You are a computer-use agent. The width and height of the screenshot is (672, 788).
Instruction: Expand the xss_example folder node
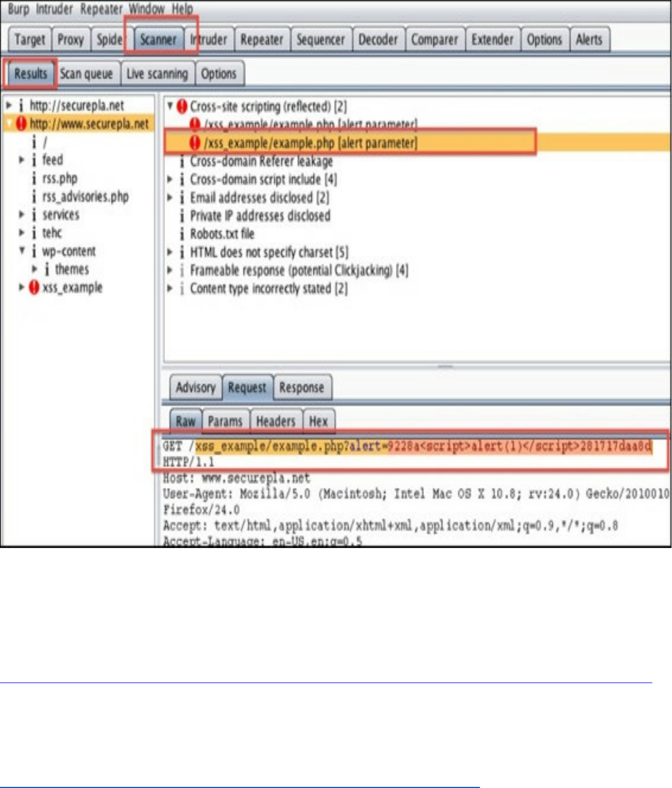22,287
